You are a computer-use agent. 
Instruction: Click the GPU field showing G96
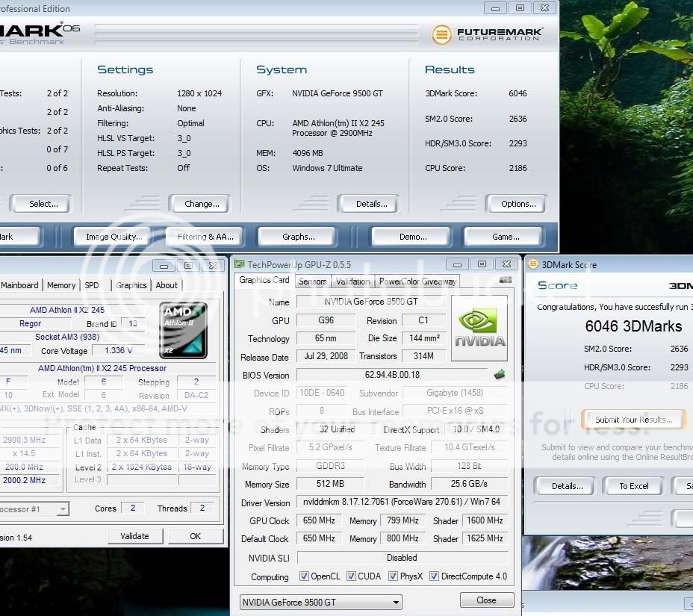click(326, 320)
